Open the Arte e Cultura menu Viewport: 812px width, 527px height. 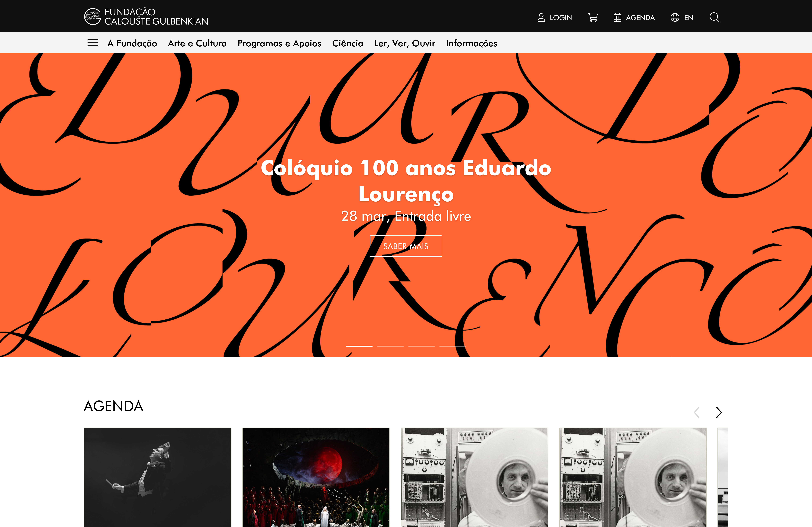197,43
